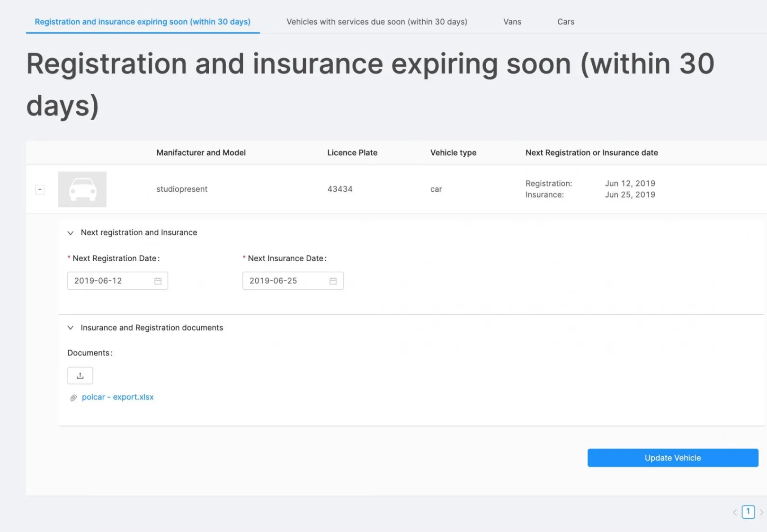
Task: Click the Jun 12, 2019 registration date
Action: 630,183
